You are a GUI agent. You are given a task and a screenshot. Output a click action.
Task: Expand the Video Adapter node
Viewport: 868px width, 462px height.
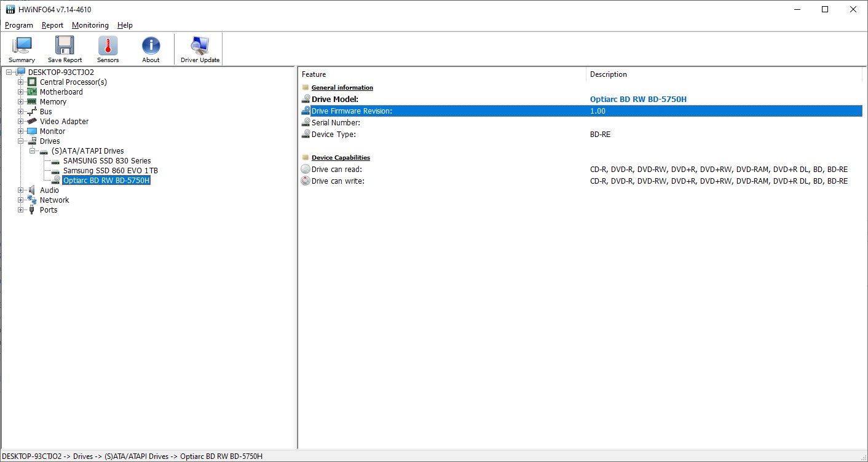pyautogui.click(x=20, y=121)
